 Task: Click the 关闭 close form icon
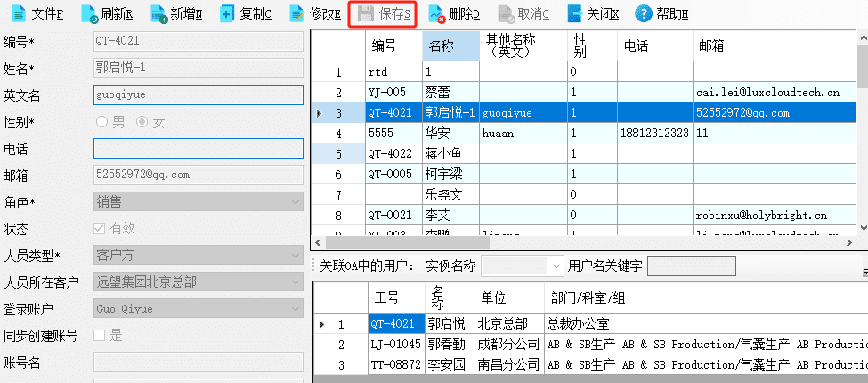575,14
